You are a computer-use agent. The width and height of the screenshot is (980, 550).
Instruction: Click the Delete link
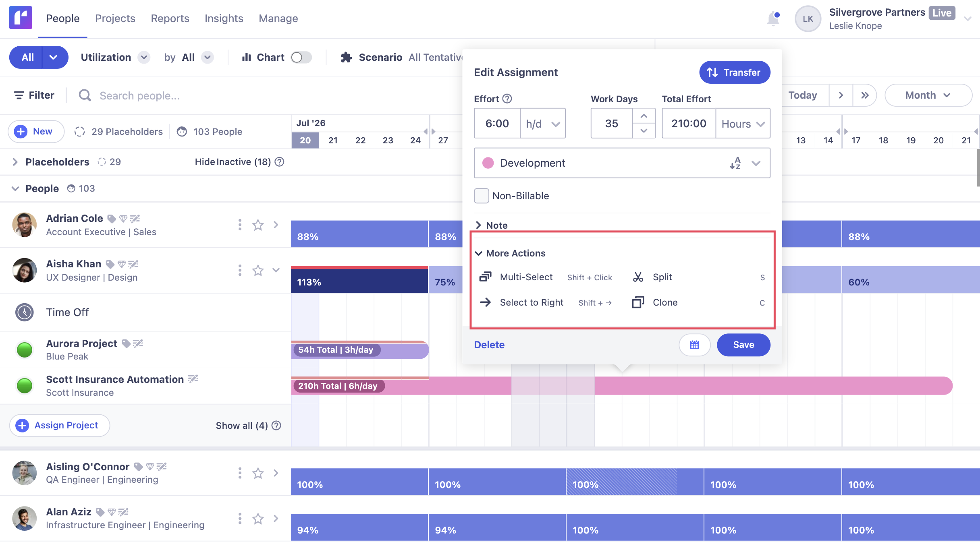coord(489,345)
